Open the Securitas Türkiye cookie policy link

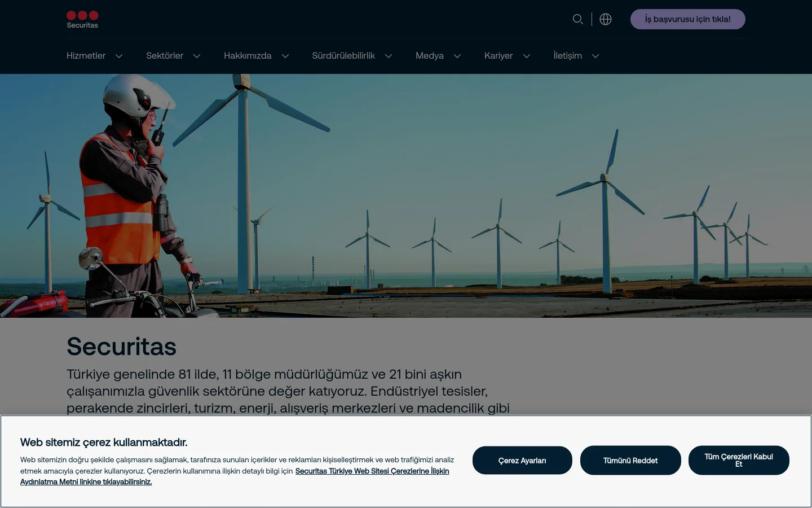click(x=235, y=476)
